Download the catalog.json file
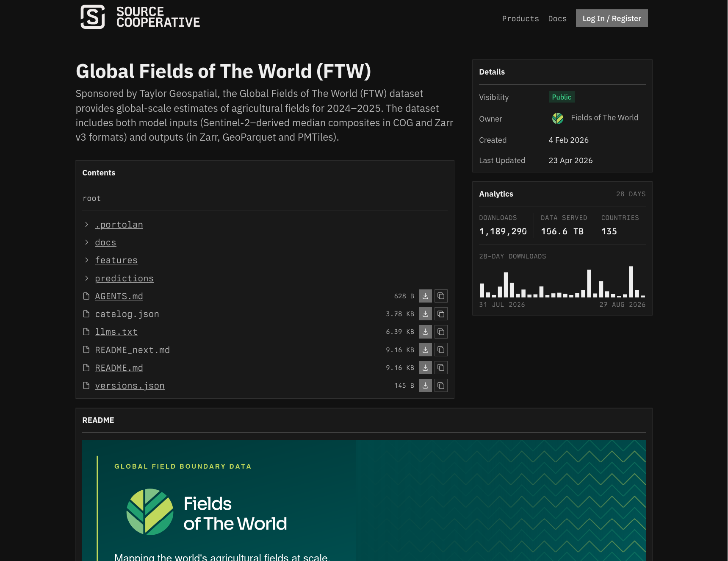This screenshot has width=728, height=561. tap(425, 314)
